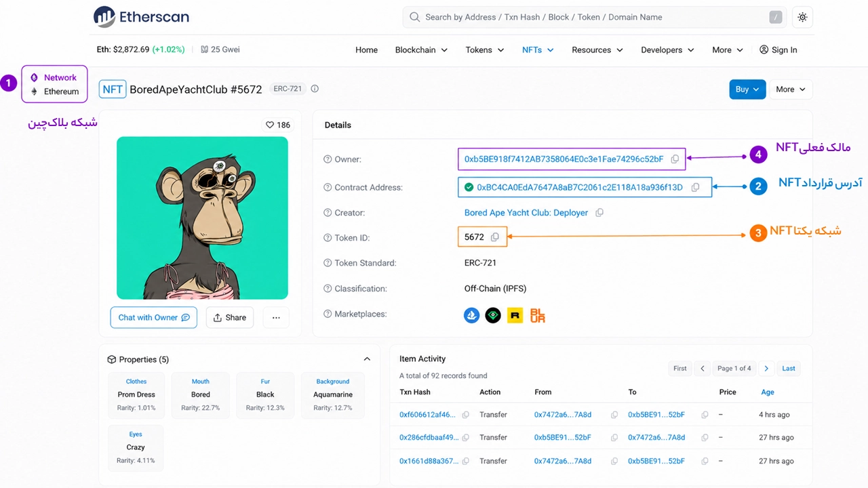
Task: Click the help icon beside Token ID
Action: tap(328, 238)
